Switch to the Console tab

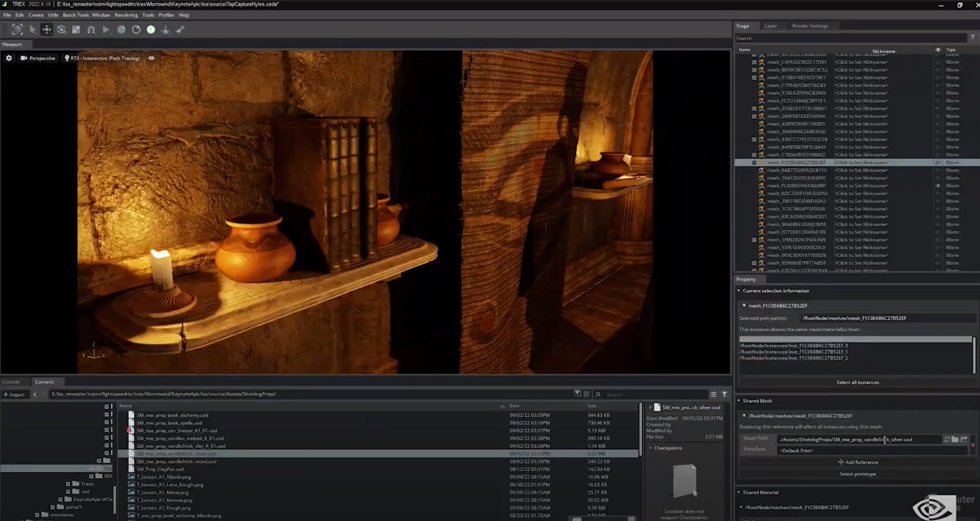coord(11,382)
